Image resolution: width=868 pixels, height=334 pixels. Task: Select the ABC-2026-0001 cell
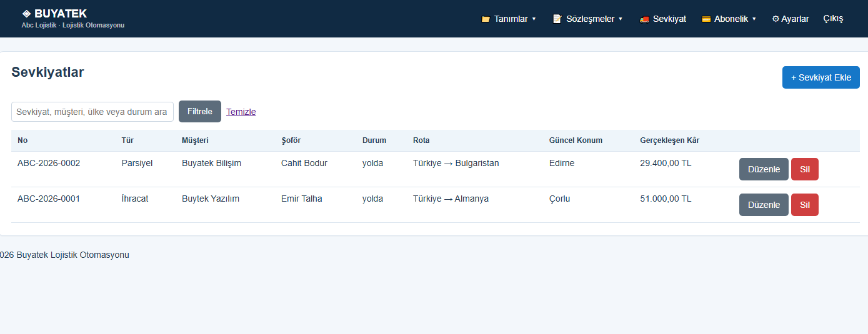click(x=49, y=199)
